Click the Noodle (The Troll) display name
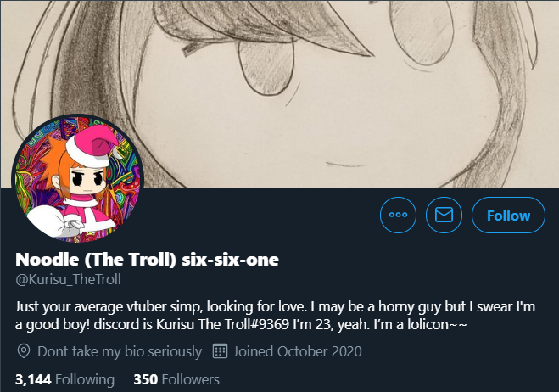559x392 pixels. pos(96,260)
